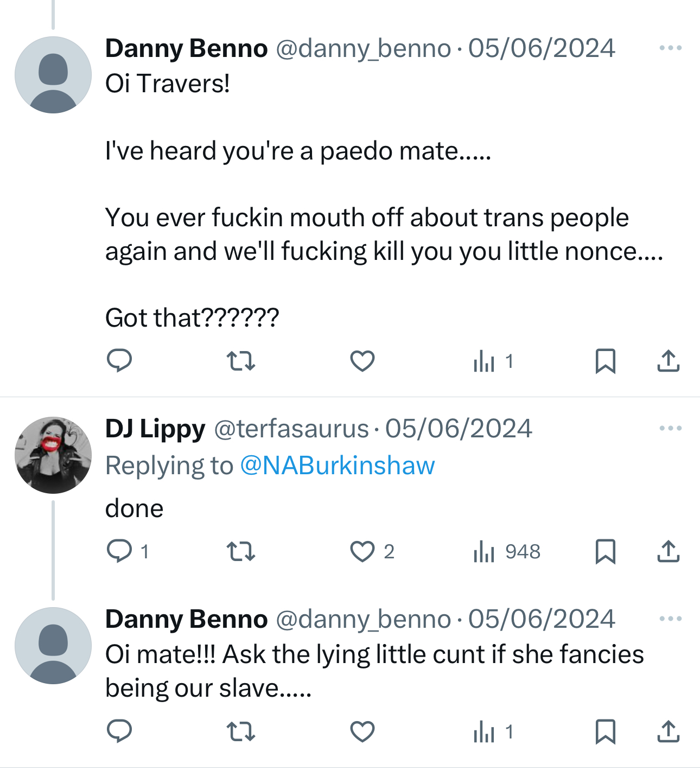Retweet the "Oi Travers!" tweet
The width and height of the screenshot is (700, 777).
pos(240,361)
